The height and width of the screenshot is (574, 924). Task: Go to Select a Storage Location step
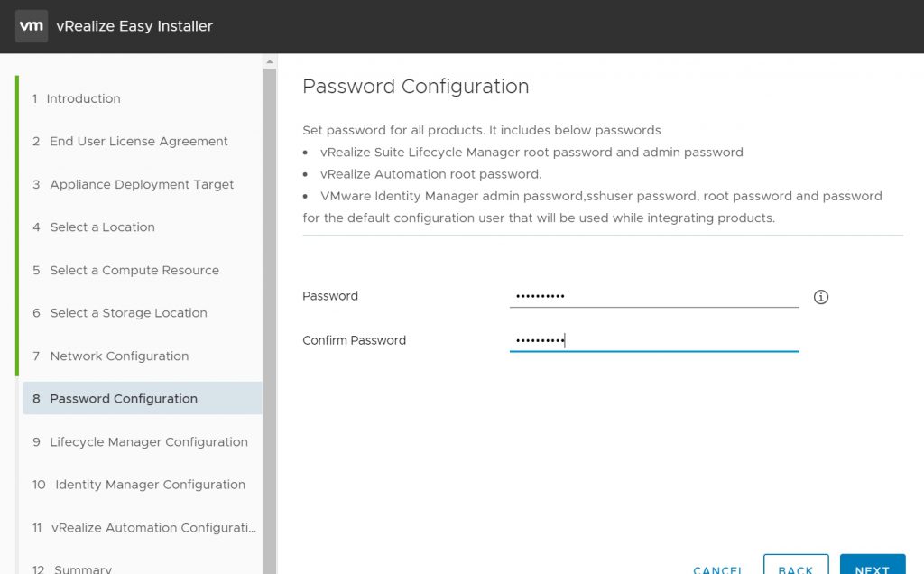tap(120, 313)
